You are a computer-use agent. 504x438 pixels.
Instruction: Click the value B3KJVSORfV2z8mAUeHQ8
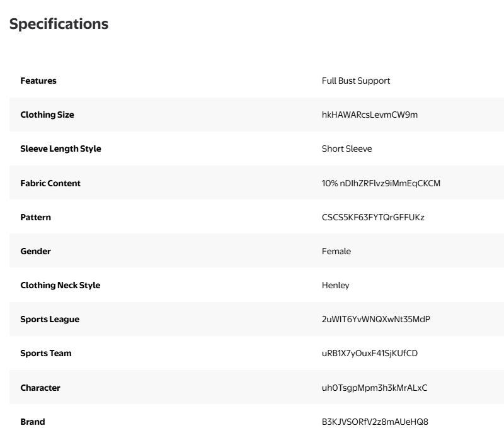coord(375,422)
